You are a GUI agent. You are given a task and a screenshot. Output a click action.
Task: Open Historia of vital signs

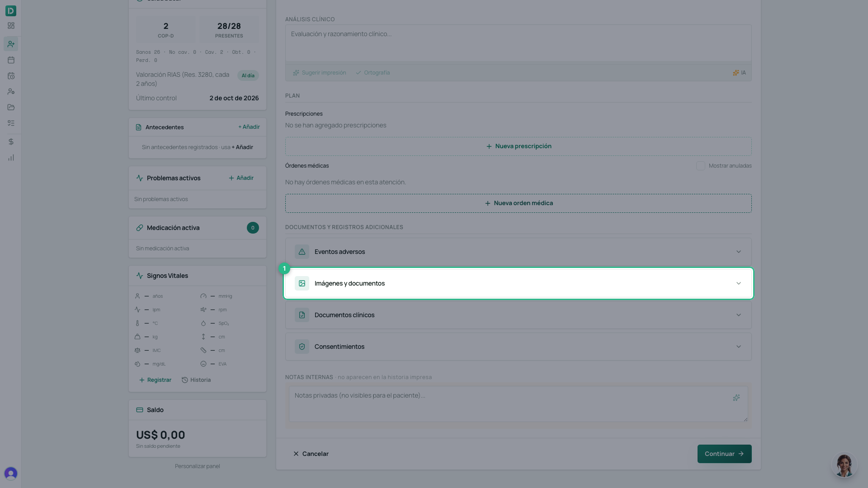(196, 380)
